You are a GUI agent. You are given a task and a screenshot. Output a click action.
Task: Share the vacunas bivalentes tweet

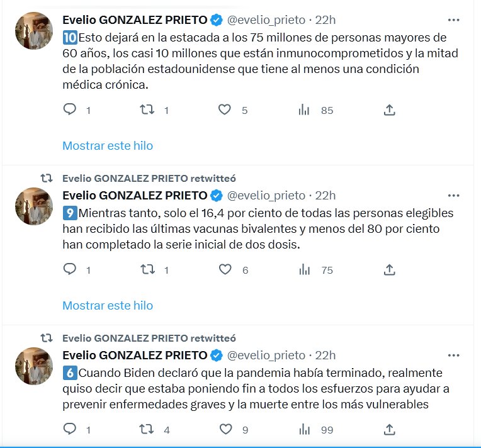click(389, 270)
